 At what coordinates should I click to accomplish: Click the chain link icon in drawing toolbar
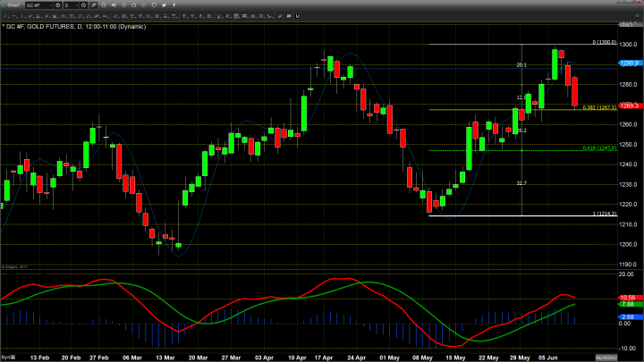click(280, 16)
